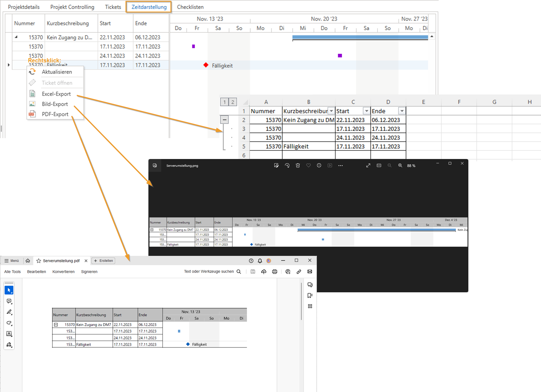The height and width of the screenshot is (392, 541).
Task: Click the blue Gantt bar for ticket 15370
Action: [x=360, y=37]
